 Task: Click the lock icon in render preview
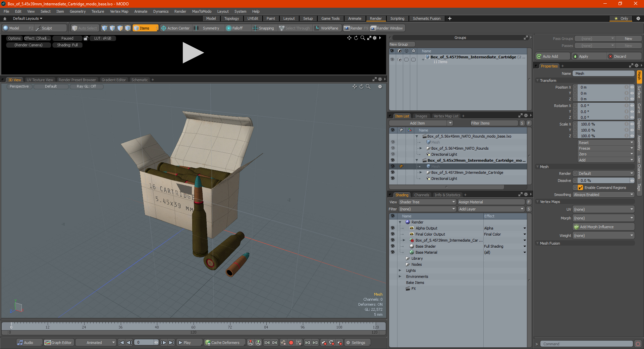[x=86, y=38]
